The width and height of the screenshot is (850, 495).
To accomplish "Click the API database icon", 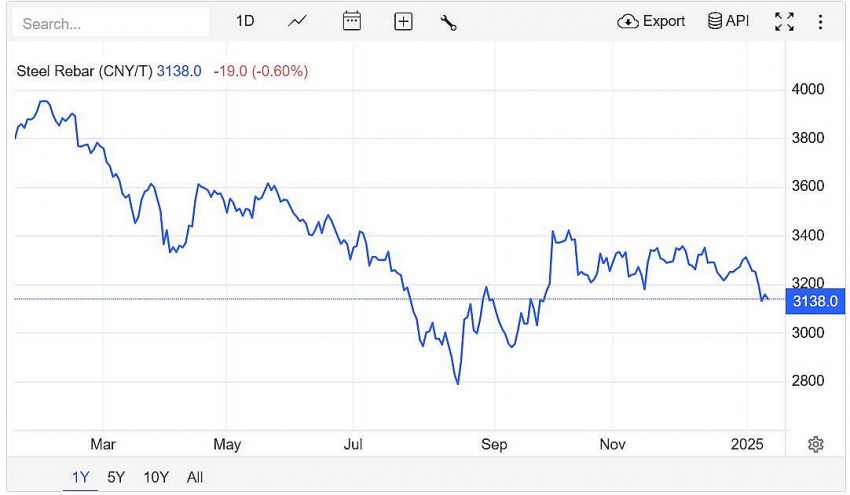I will click(x=715, y=21).
